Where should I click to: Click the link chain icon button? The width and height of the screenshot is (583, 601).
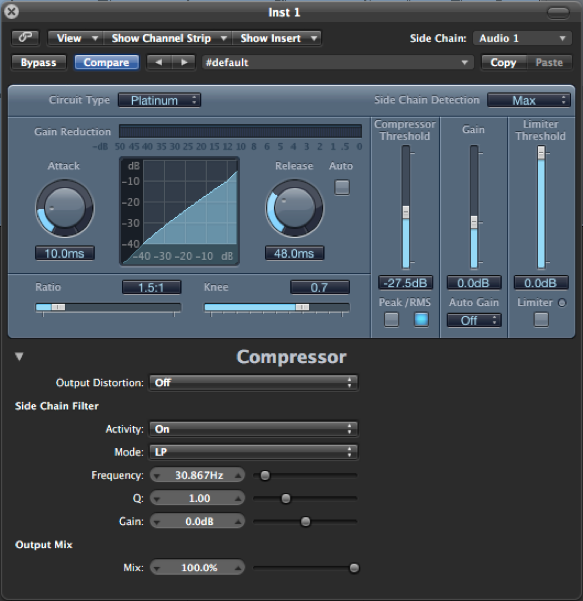tap(25, 38)
